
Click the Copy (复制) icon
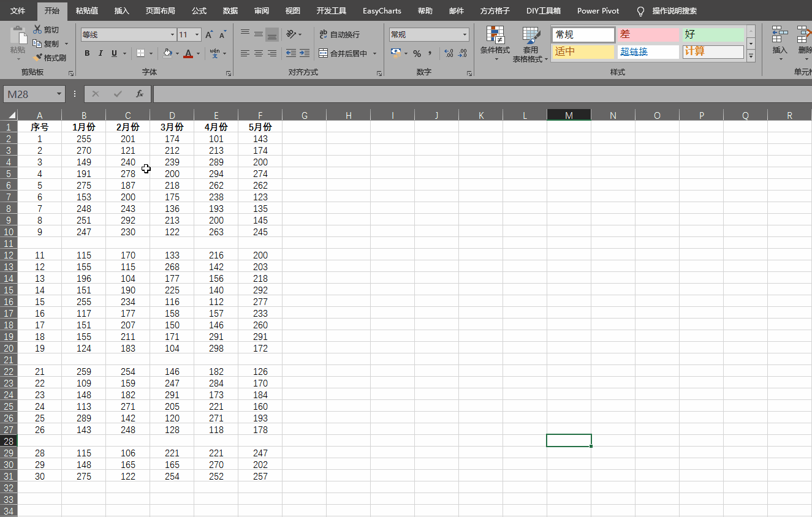pos(37,43)
